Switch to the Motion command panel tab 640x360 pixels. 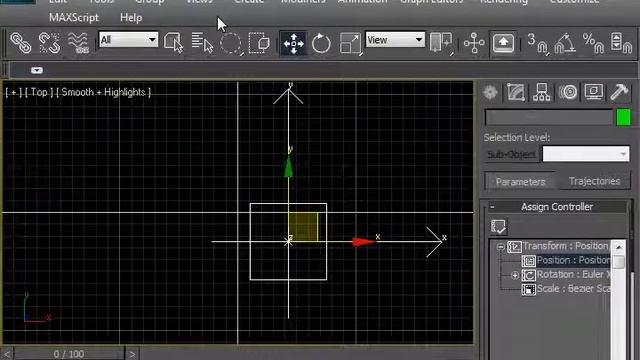point(568,92)
